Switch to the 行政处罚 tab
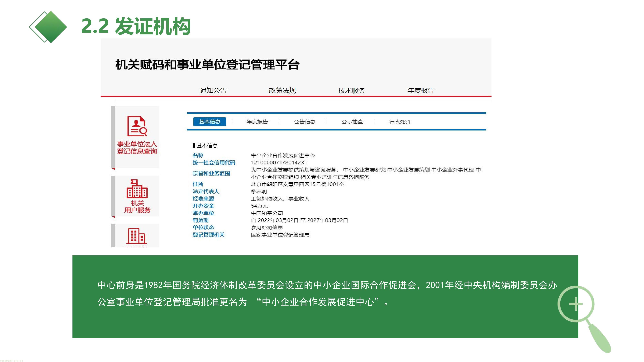The width and height of the screenshot is (644, 362). 400,122
